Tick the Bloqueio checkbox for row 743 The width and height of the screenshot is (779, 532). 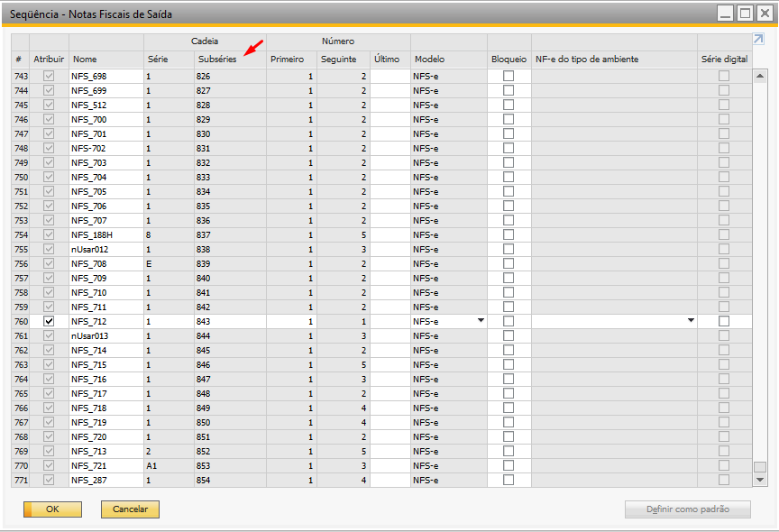(509, 77)
